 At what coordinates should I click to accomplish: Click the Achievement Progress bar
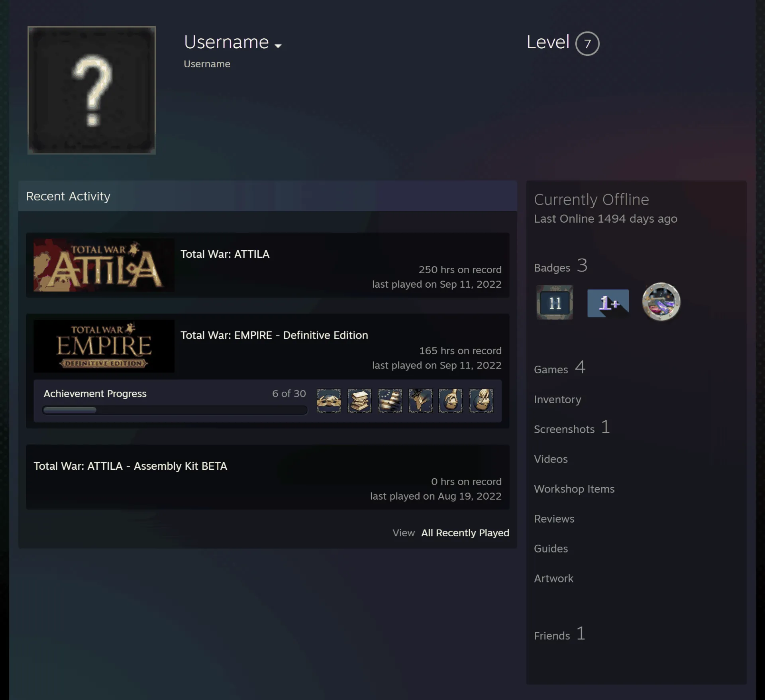tap(175, 410)
